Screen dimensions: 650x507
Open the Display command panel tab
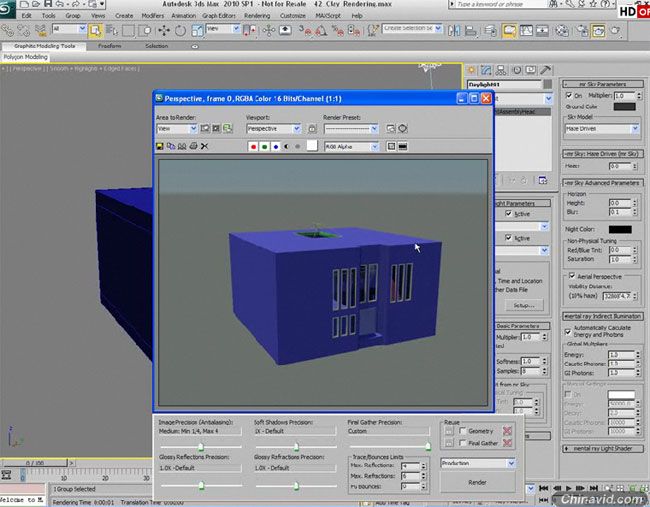[x=531, y=70]
